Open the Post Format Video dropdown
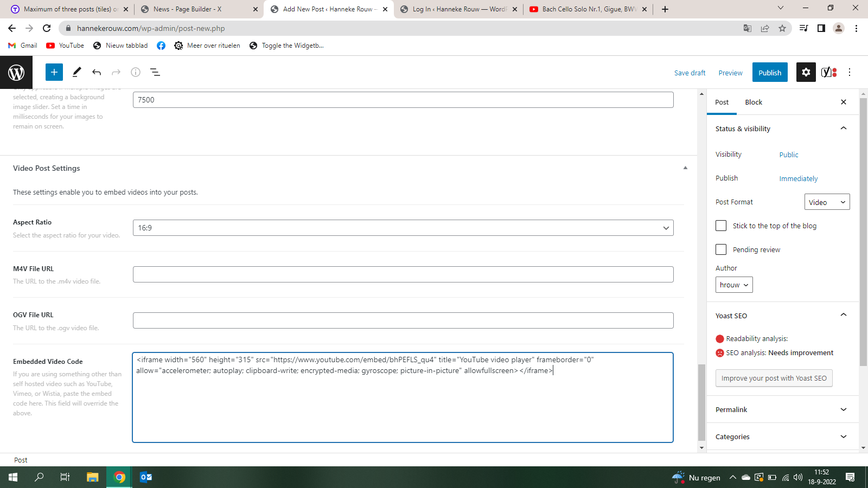The width and height of the screenshot is (868, 488). click(x=827, y=202)
